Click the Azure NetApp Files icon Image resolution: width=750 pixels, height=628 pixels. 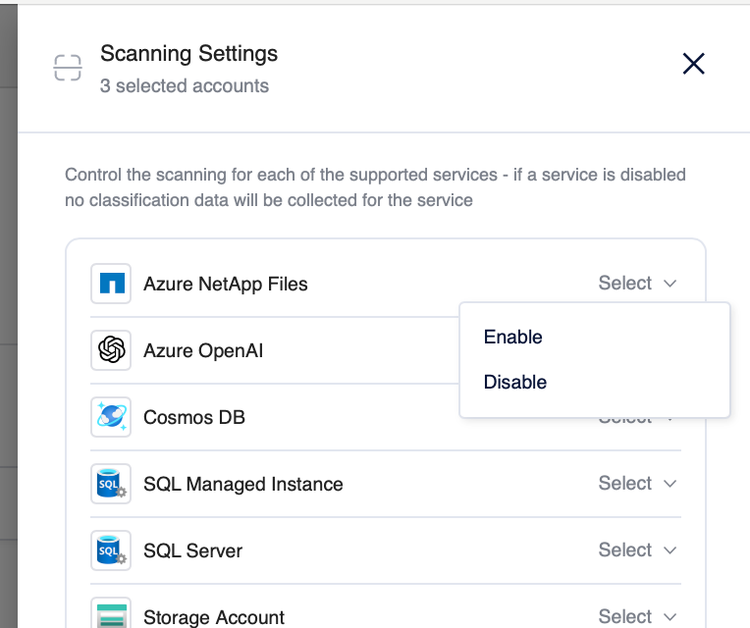[x=111, y=284]
